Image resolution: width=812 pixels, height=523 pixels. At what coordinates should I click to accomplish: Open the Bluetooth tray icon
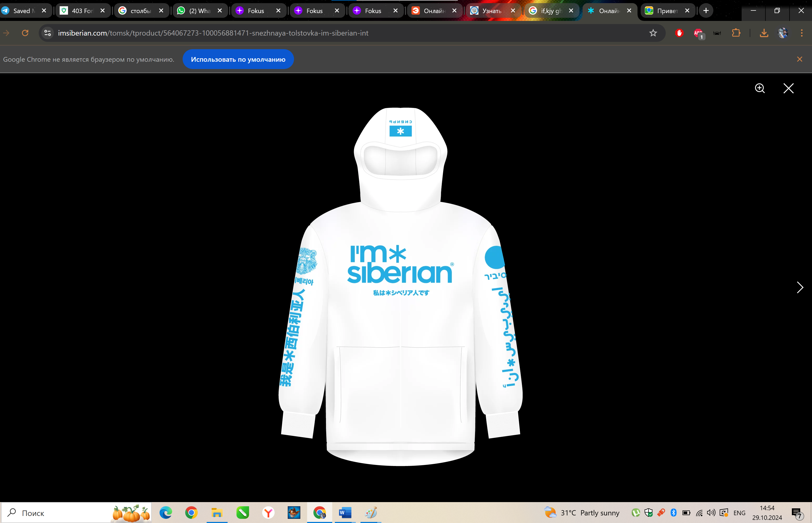point(674,513)
